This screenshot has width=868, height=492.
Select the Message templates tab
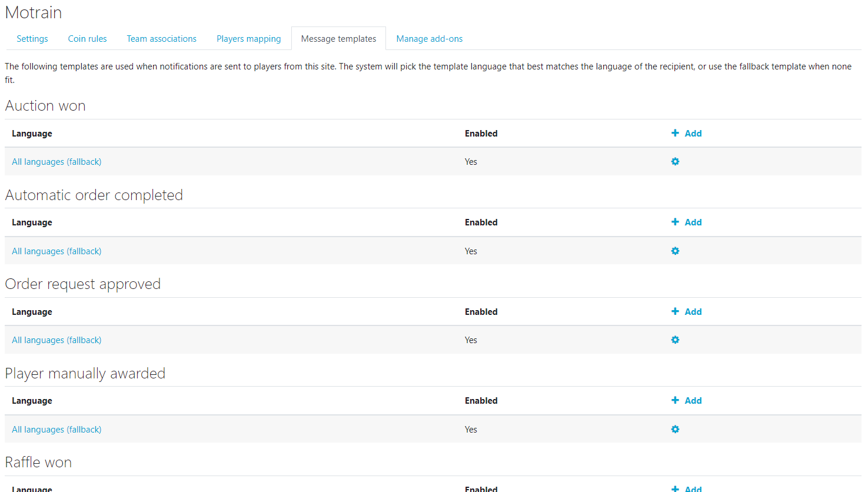click(x=338, y=39)
